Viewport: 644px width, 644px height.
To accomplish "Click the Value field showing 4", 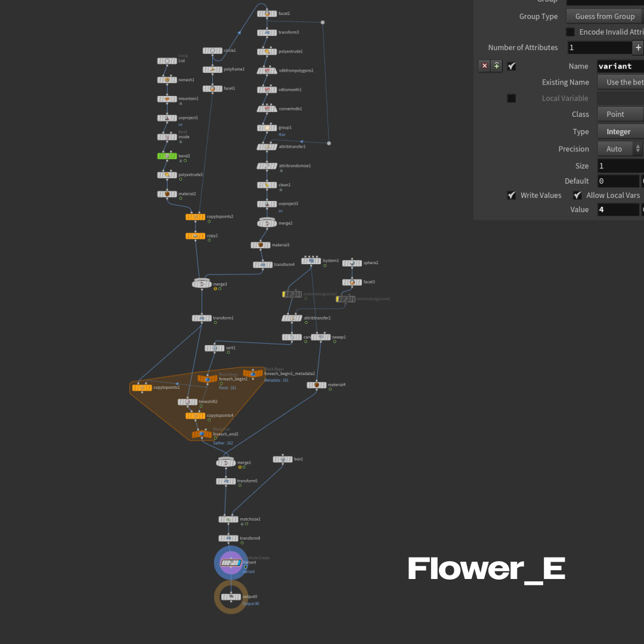I will (618, 209).
